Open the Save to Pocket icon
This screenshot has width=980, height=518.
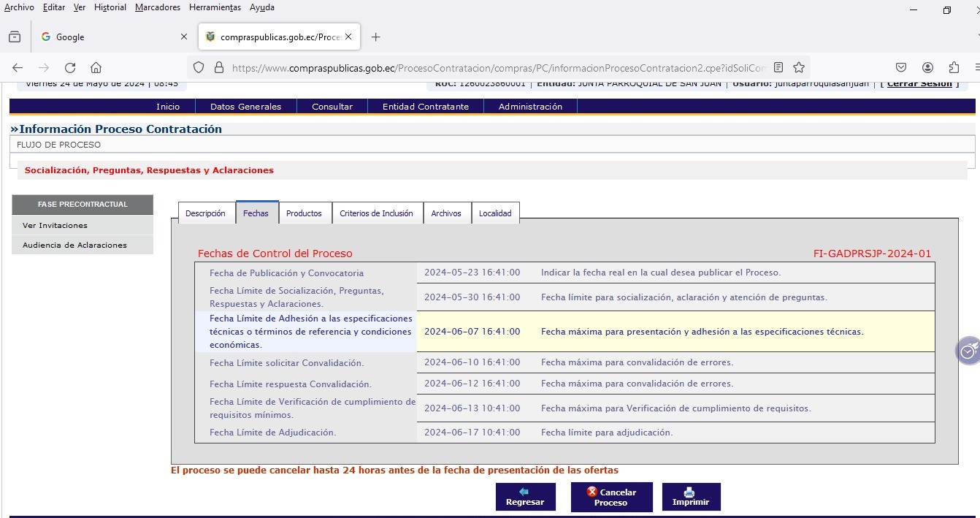click(901, 68)
